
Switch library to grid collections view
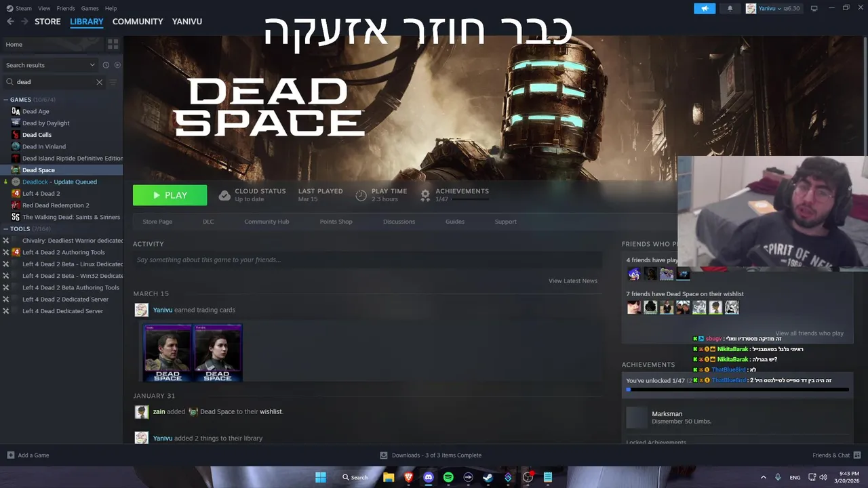113,44
